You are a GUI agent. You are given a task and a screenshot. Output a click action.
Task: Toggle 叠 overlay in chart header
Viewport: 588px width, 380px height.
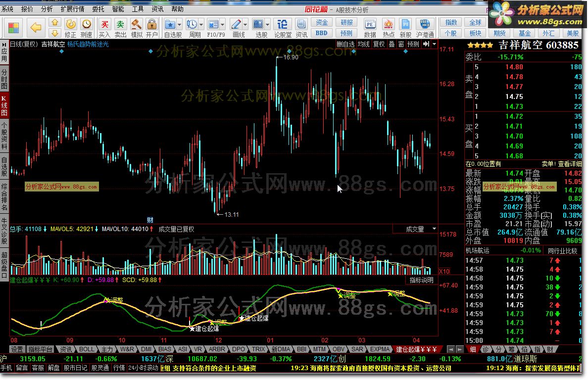click(x=392, y=44)
